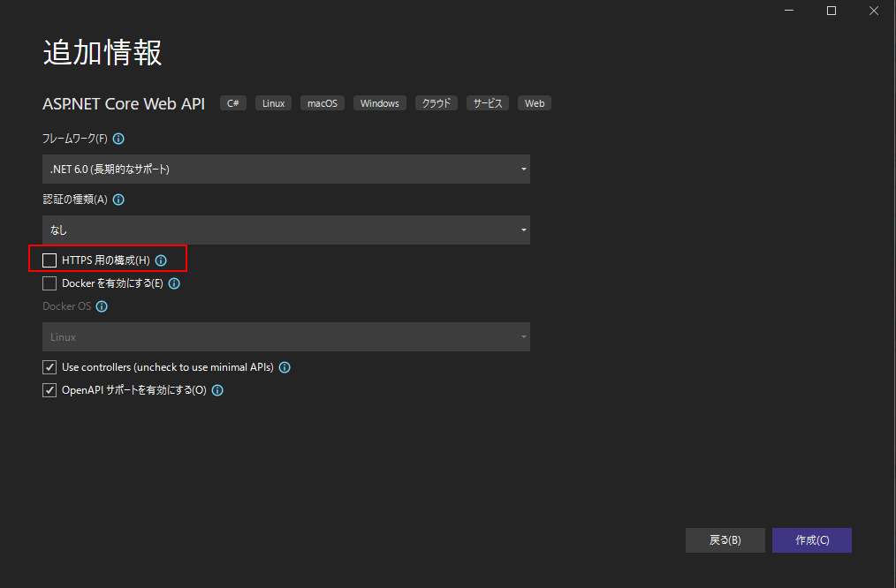Minimize the dialog window
The height and width of the screenshot is (588, 896).
tap(789, 11)
